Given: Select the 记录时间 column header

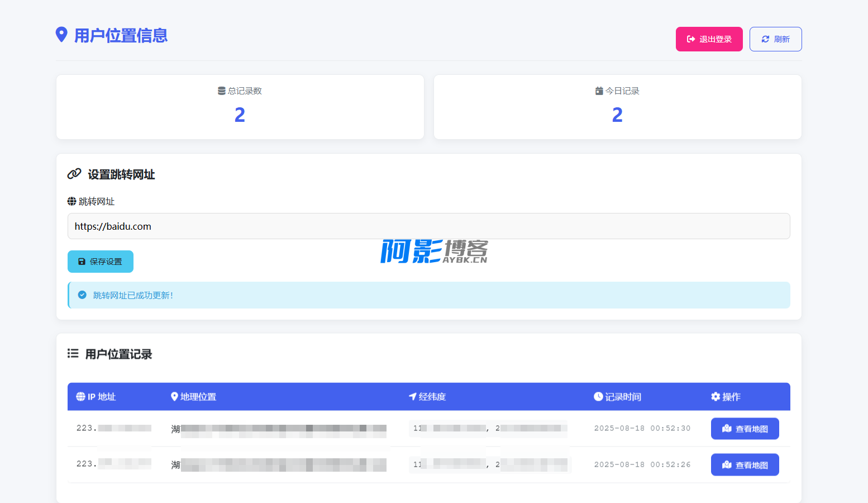Looking at the screenshot, I should tap(617, 397).
